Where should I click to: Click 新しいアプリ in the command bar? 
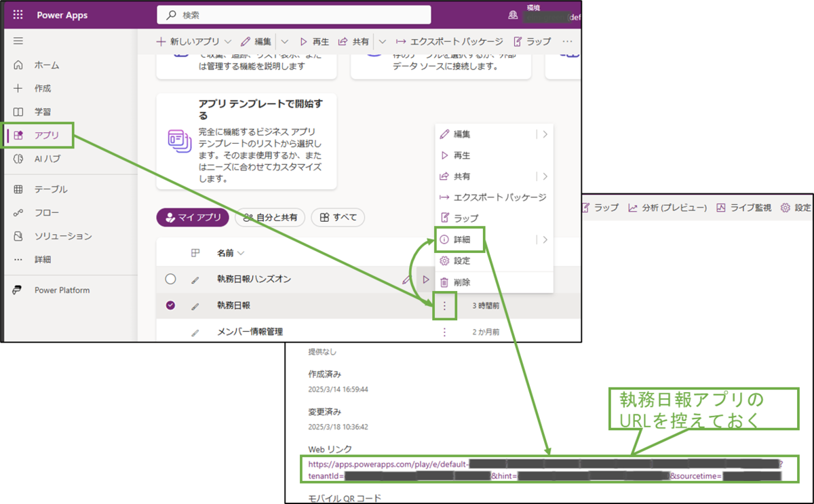point(189,41)
